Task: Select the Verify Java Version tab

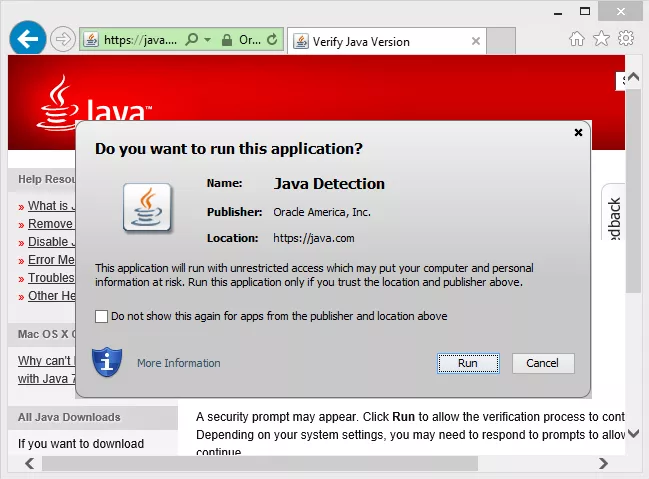Action: coord(387,41)
